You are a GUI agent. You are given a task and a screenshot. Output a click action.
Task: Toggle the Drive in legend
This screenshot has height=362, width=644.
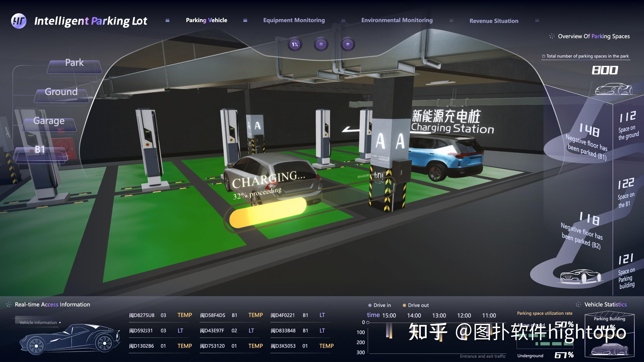[379, 305]
